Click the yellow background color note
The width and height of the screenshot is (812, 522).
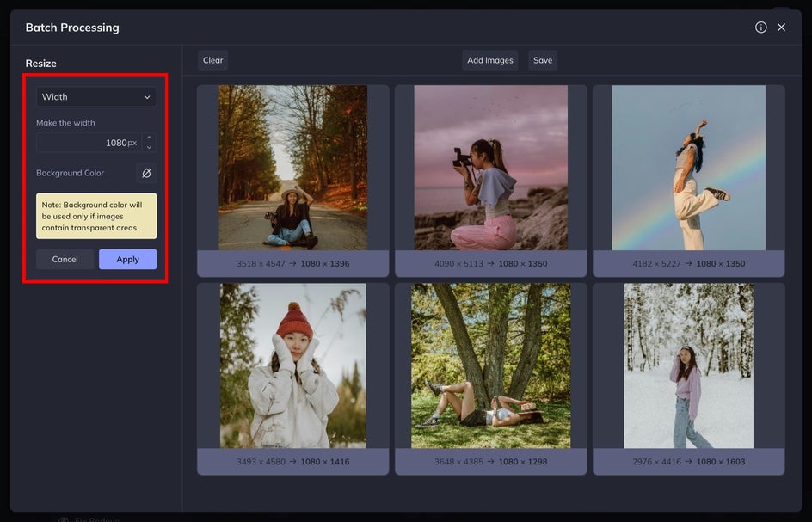coord(96,216)
